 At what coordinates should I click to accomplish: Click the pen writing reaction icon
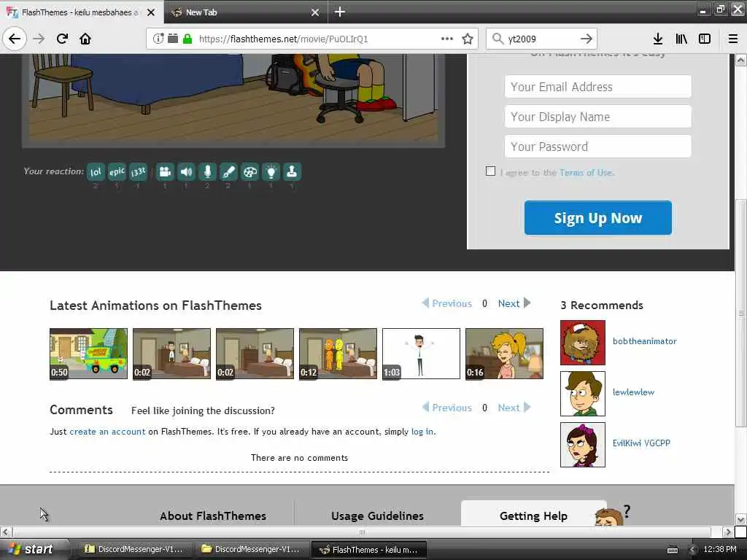click(x=228, y=172)
